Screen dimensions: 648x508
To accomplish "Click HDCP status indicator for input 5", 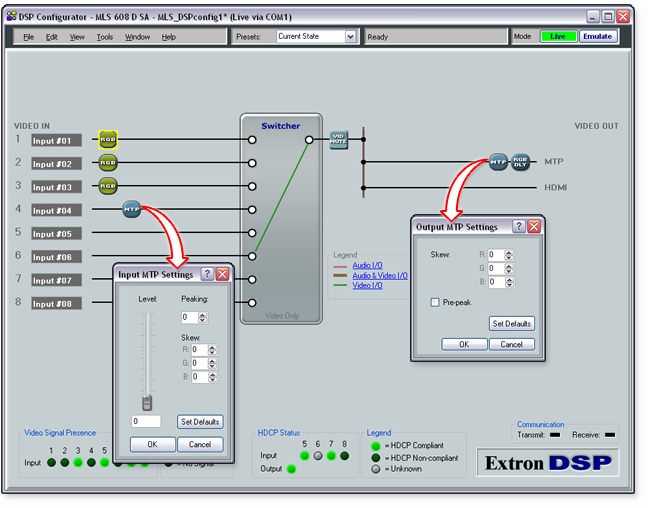I will [x=305, y=456].
